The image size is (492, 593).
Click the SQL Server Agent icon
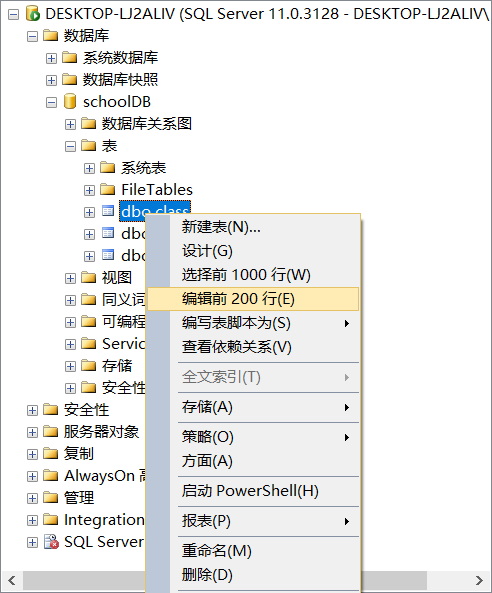click(x=51, y=542)
